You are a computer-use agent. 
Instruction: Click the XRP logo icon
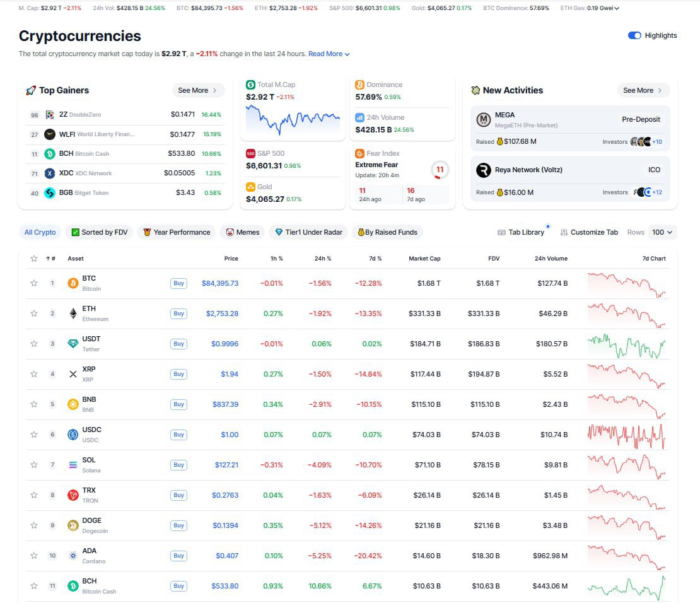[x=73, y=374]
